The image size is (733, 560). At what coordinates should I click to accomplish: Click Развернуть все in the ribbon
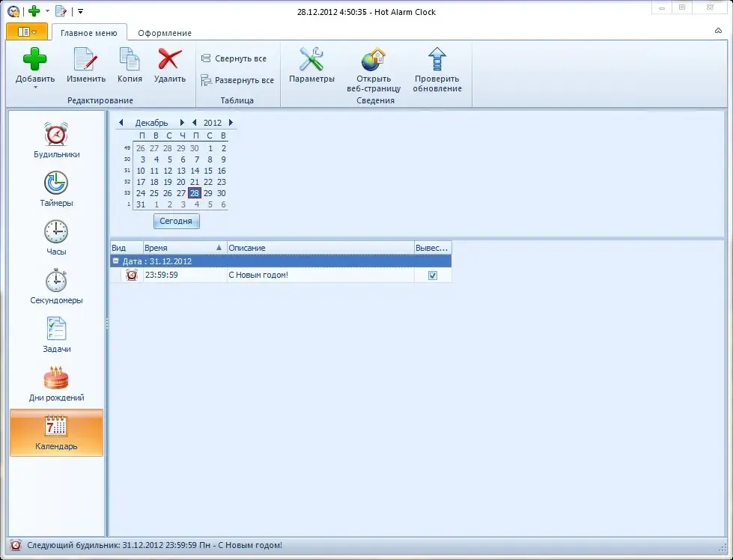(x=237, y=80)
